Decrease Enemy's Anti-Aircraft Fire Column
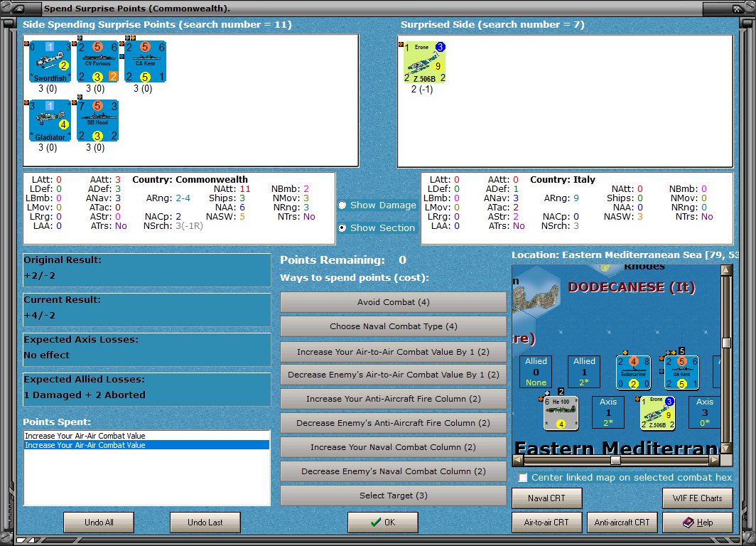The width and height of the screenshot is (756, 546). (394, 422)
